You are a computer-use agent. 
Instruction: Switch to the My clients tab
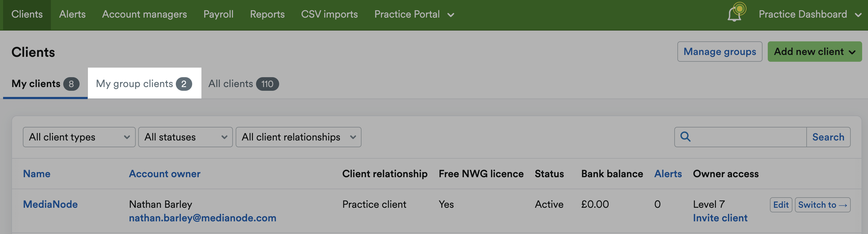point(45,84)
